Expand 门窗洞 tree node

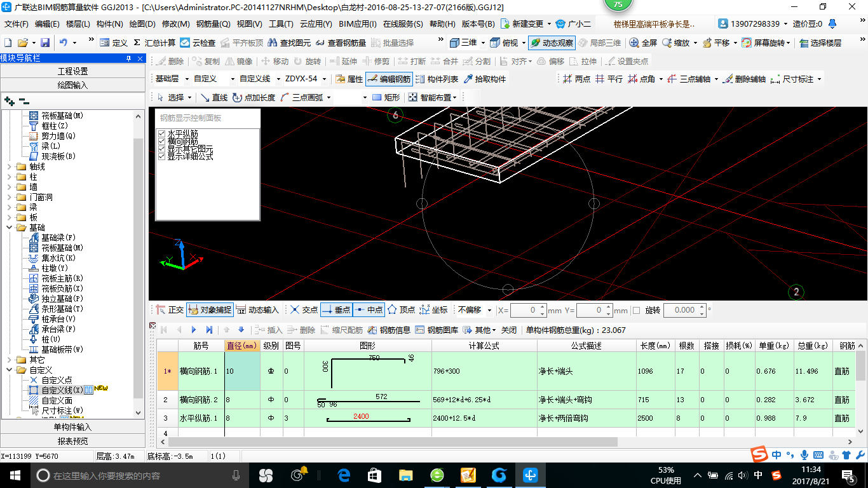click(x=9, y=197)
